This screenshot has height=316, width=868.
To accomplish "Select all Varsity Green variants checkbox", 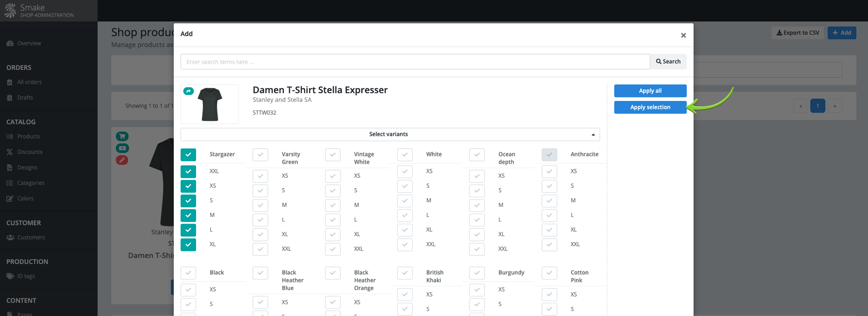I will coord(261,155).
